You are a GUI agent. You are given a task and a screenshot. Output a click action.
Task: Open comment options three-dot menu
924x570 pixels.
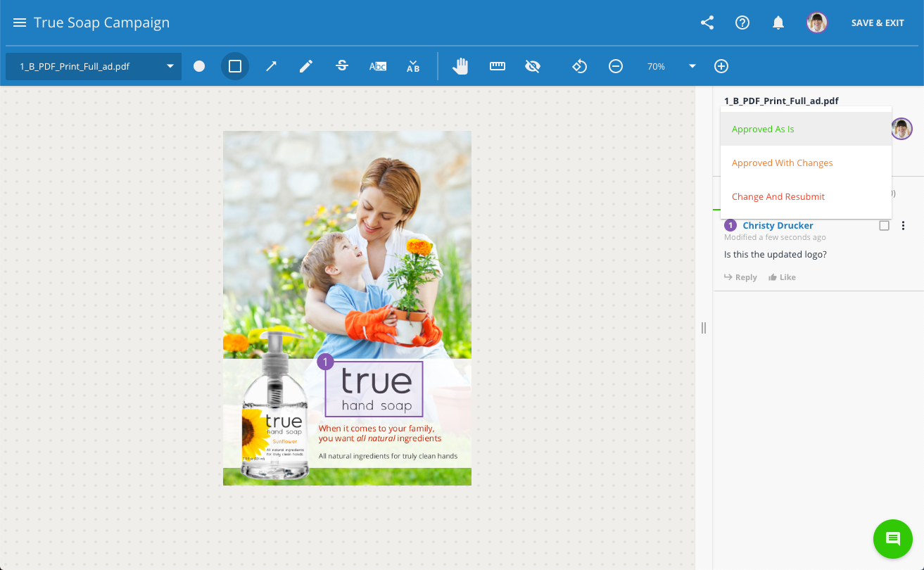pyautogui.click(x=904, y=226)
